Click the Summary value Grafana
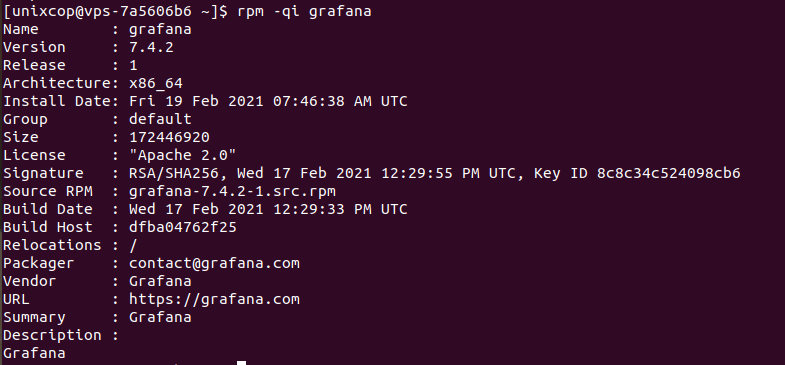This screenshot has width=785, height=365. point(160,317)
